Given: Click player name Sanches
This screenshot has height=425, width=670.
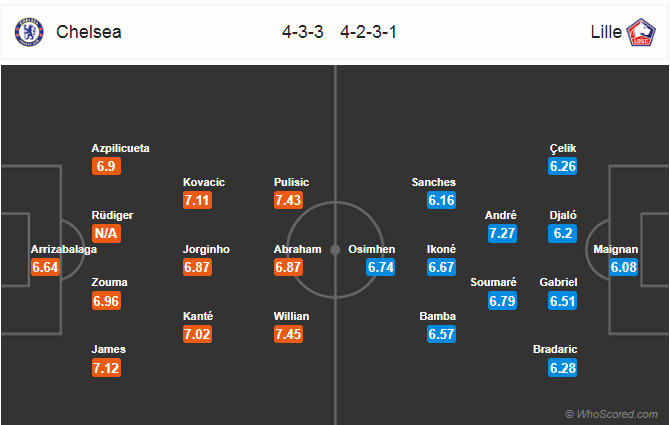Looking at the screenshot, I should point(434,182).
